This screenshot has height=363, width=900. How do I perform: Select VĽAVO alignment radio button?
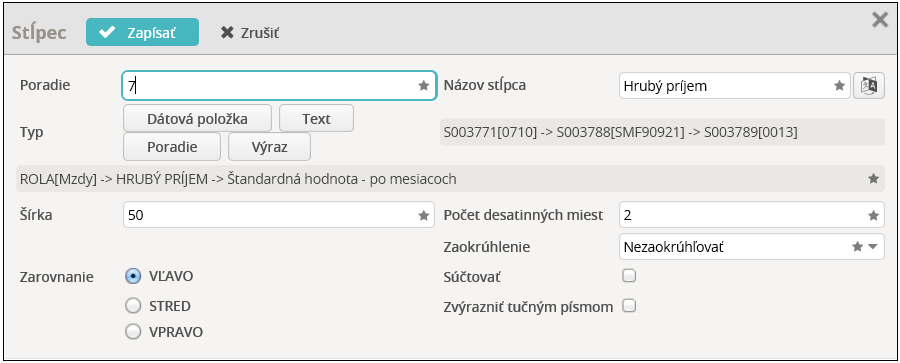pyautogui.click(x=133, y=276)
